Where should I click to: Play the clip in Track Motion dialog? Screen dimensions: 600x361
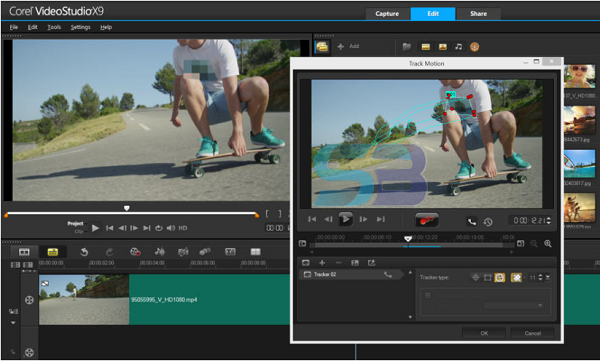coord(346,219)
